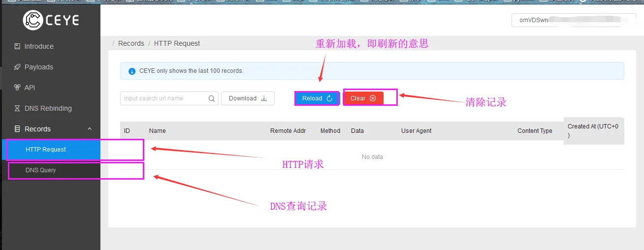644x250 pixels.
Task: Click the reload circular arrow icon
Action: (x=330, y=98)
